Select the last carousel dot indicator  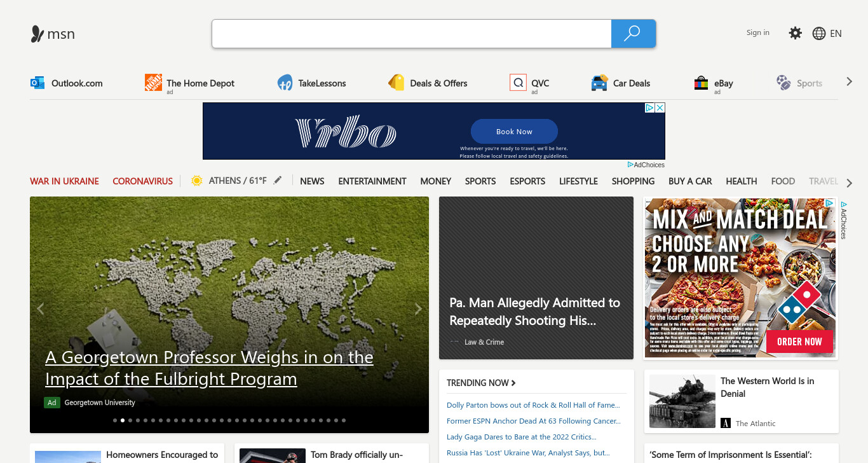(x=344, y=420)
